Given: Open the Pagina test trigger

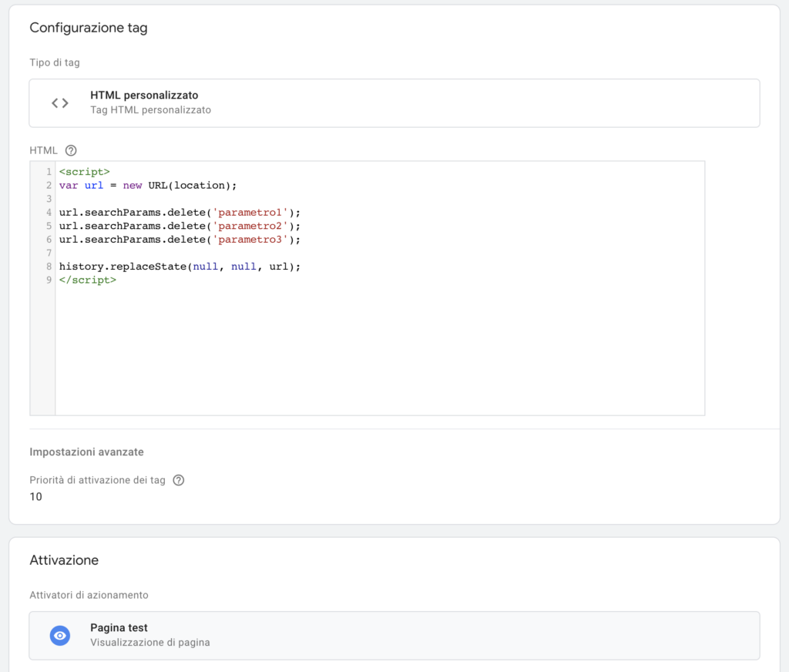Looking at the screenshot, I should pyautogui.click(x=394, y=635).
